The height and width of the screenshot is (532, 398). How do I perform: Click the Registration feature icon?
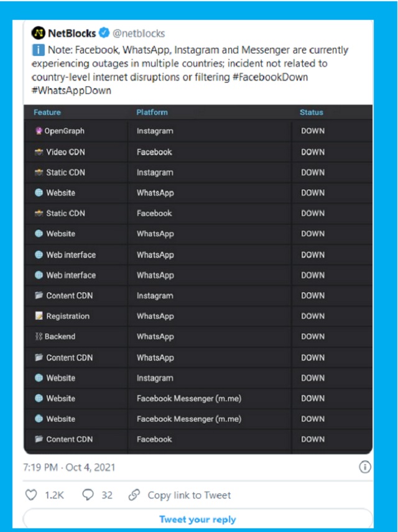pyautogui.click(x=39, y=316)
